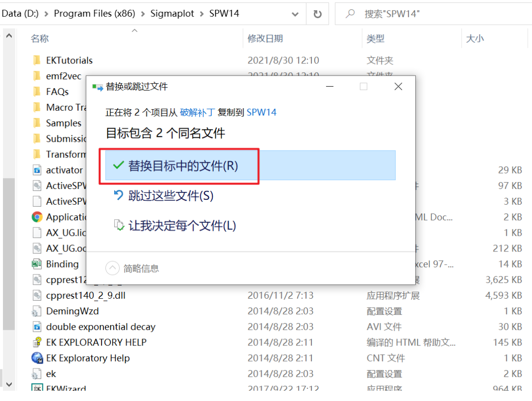Click the AVI 文件 type value
The image size is (532, 401).
click(x=384, y=327)
